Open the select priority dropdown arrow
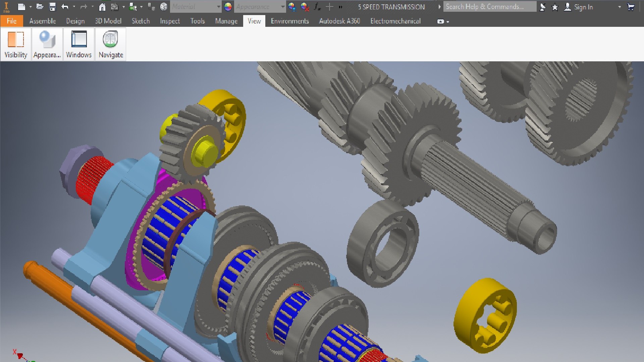The height and width of the screenshot is (362, 644). pyautogui.click(x=141, y=7)
